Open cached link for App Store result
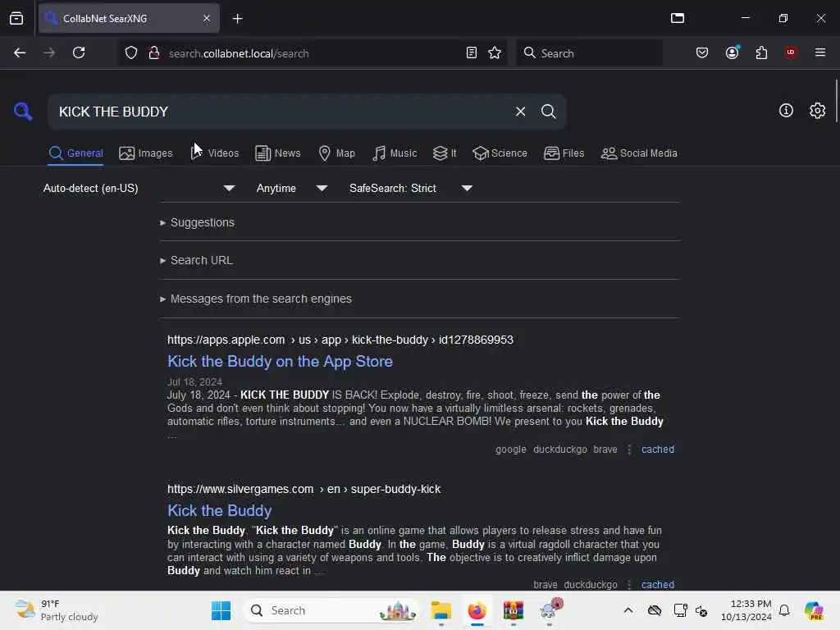 (658, 450)
